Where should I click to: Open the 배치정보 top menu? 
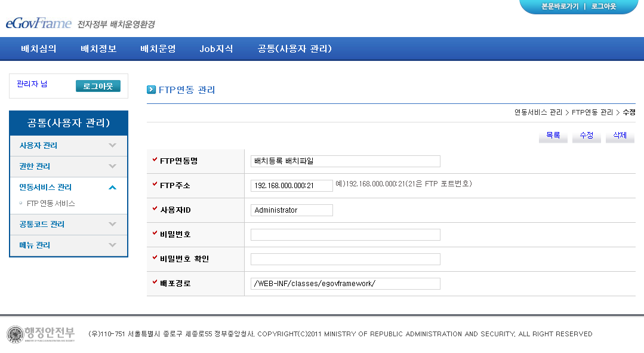pos(98,49)
